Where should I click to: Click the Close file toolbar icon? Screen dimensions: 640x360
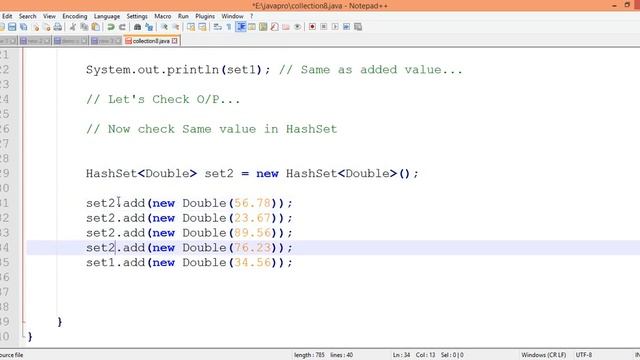(x=36, y=27)
